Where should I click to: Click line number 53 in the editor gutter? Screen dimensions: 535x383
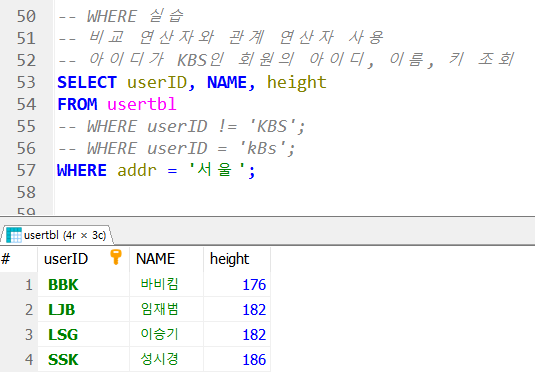click(x=26, y=83)
